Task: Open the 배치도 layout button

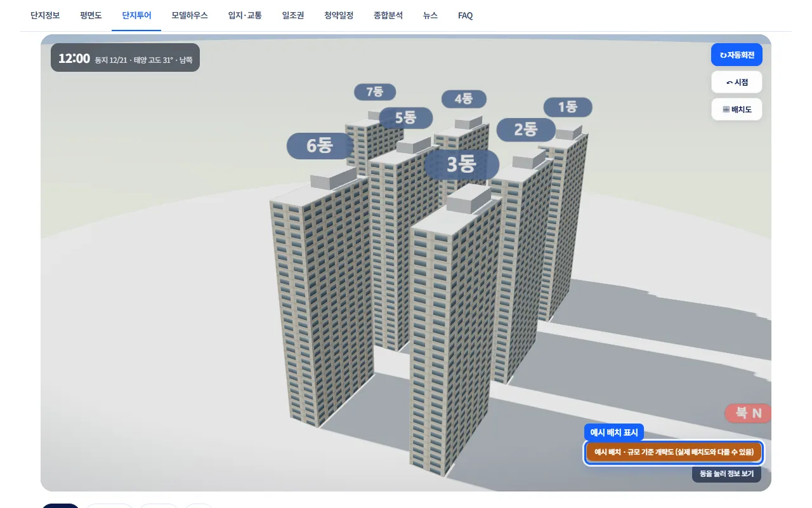Action: point(737,109)
